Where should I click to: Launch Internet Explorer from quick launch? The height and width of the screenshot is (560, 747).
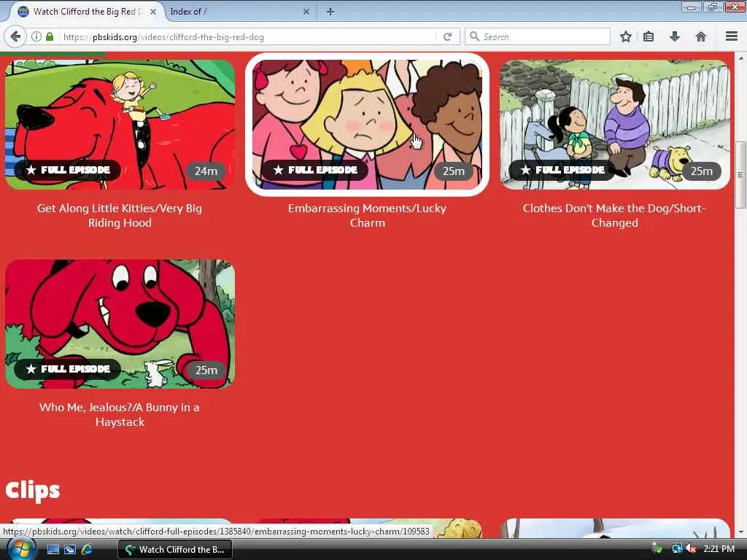tap(88, 550)
